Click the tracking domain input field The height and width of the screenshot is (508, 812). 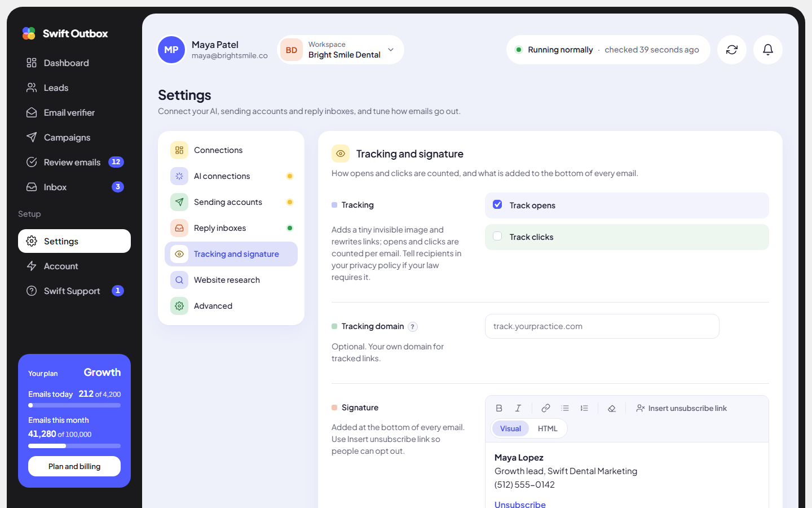click(602, 326)
